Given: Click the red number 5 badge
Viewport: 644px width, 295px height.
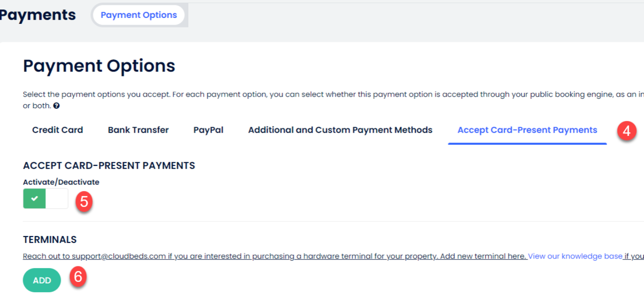Looking at the screenshot, I should [x=84, y=201].
